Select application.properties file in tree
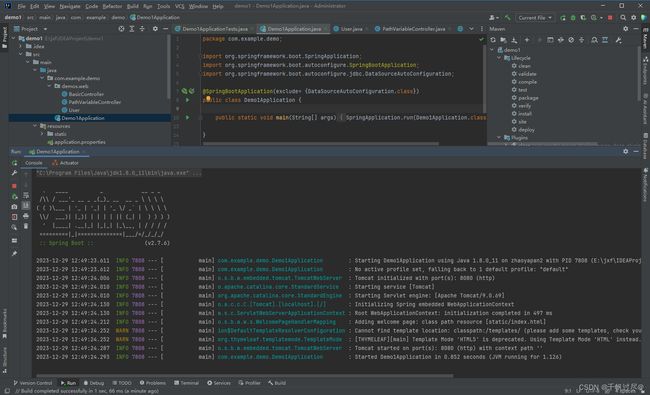Viewport: 650px width, 395px height. coord(80,142)
